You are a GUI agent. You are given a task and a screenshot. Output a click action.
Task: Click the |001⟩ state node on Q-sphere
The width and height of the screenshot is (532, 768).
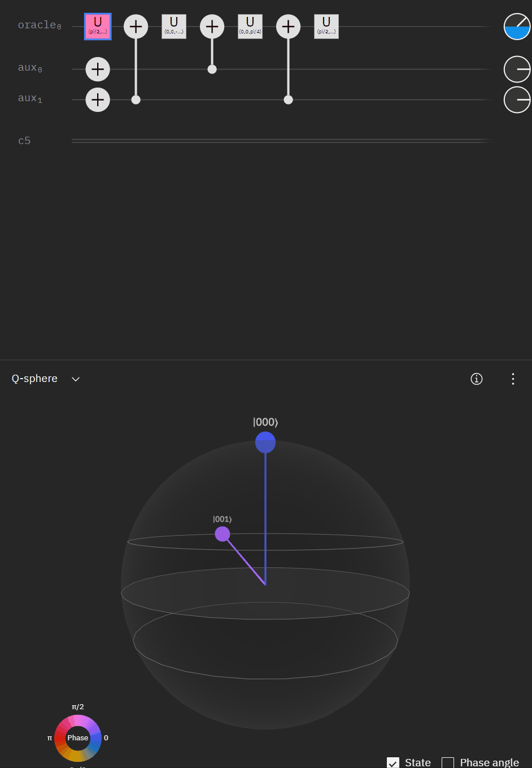223,534
